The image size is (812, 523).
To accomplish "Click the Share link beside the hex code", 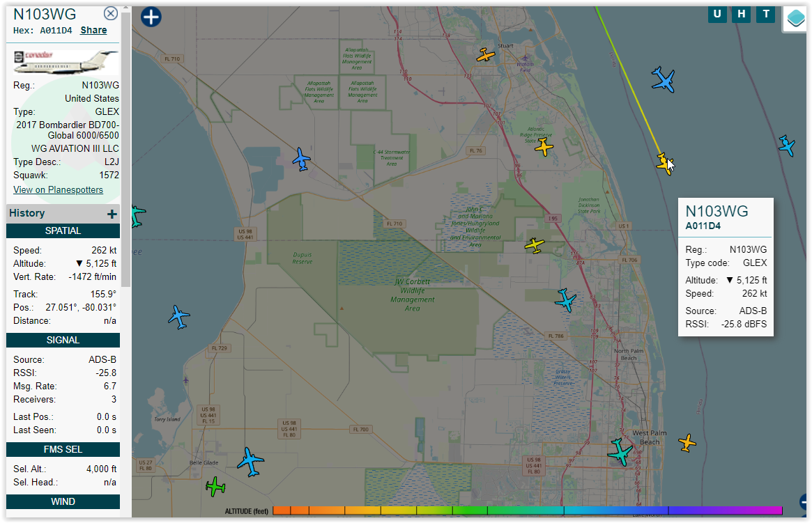I will (93, 30).
